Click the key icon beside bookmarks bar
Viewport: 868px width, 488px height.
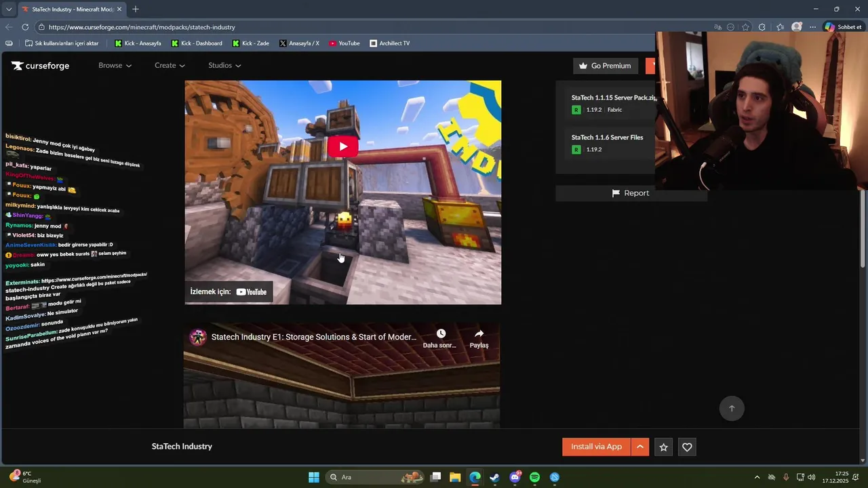(x=9, y=43)
